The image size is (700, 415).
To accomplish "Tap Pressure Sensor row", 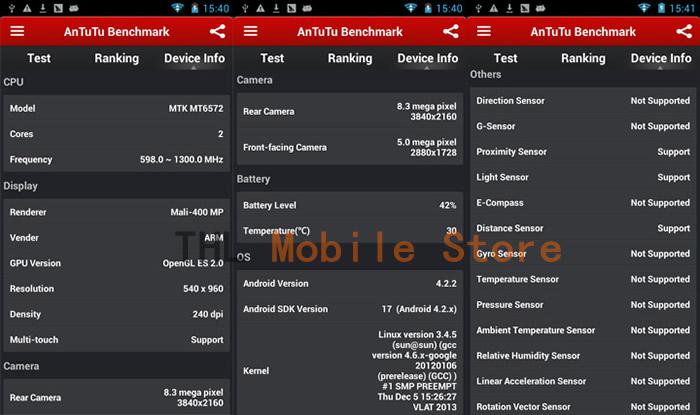I will coord(583,305).
